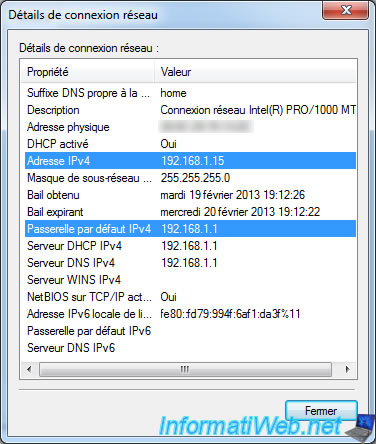Select the Bail obtenu row label
The width and height of the screenshot is (376, 444).
[53, 195]
